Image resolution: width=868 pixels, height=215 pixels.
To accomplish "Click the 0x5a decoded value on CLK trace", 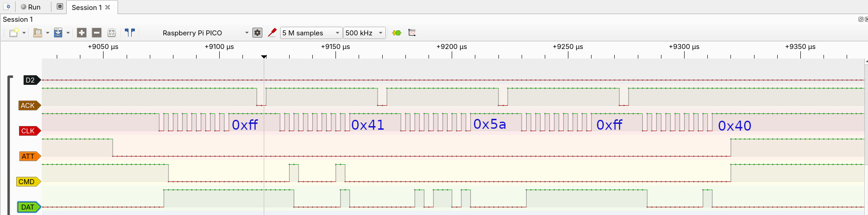I will click(x=489, y=124).
